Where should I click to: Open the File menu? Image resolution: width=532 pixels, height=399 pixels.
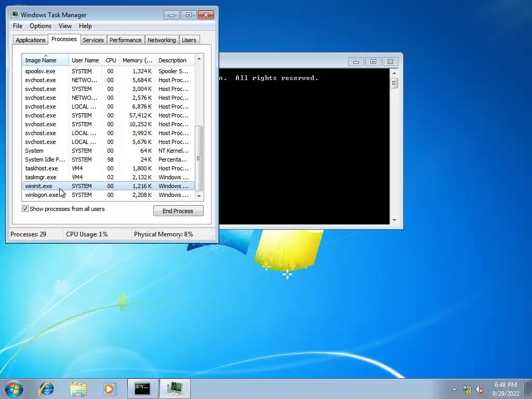18,26
